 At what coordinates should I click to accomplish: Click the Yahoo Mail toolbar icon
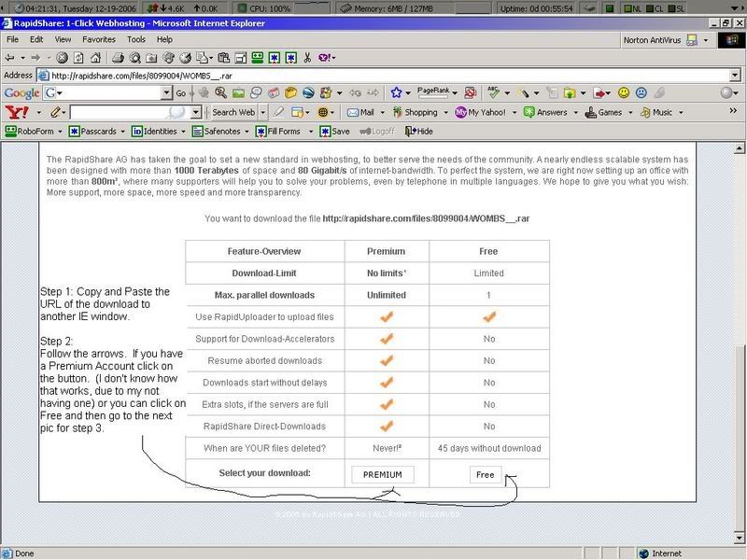click(x=360, y=112)
